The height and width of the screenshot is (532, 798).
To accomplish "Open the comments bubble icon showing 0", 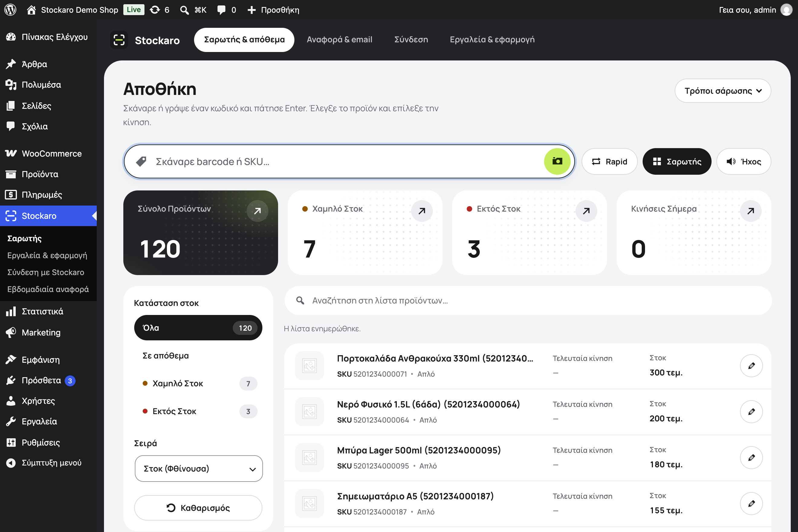I will click(227, 10).
